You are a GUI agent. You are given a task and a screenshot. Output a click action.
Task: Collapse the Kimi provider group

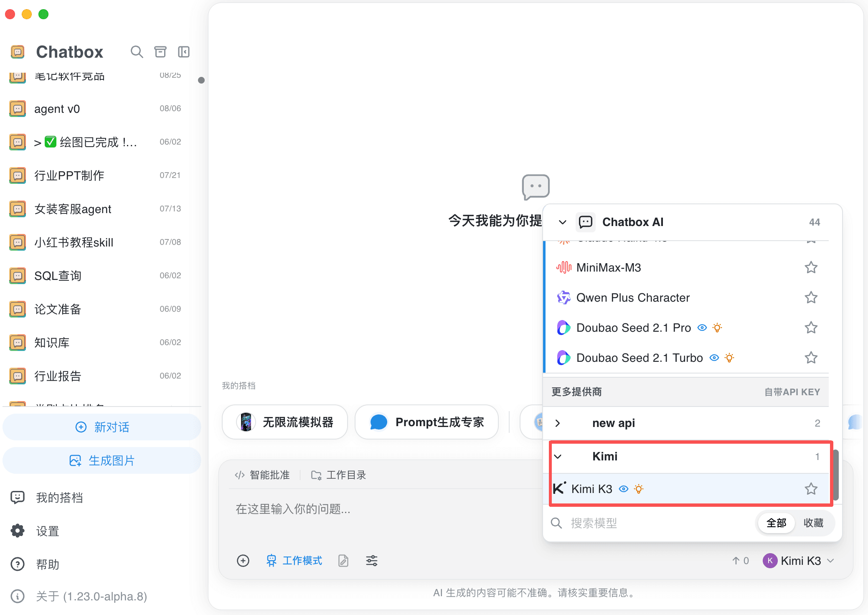pyautogui.click(x=558, y=457)
